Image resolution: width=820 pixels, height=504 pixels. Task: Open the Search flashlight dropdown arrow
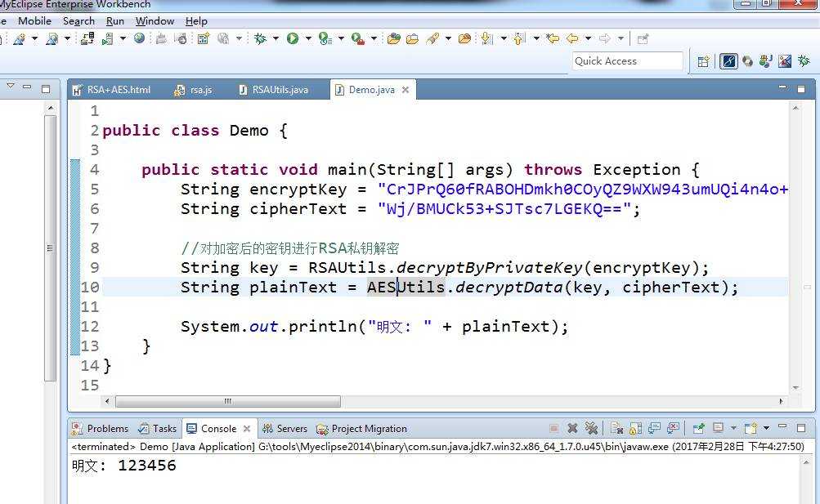point(448,38)
